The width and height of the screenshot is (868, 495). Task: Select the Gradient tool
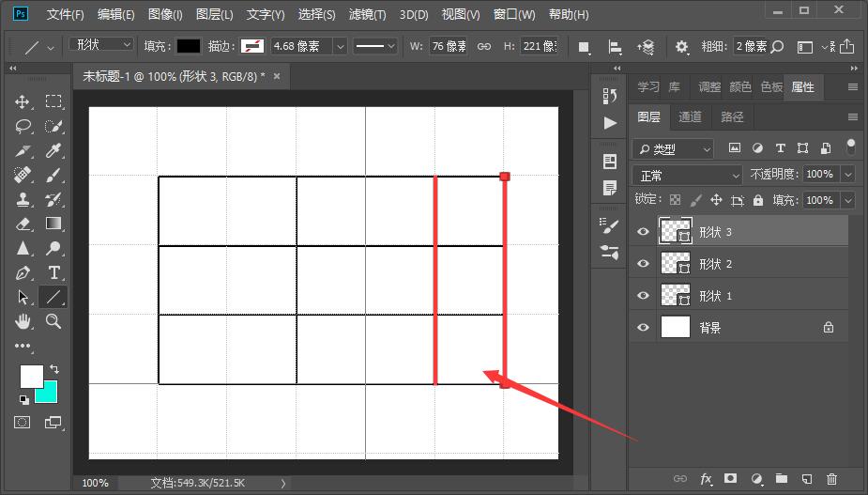53,224
